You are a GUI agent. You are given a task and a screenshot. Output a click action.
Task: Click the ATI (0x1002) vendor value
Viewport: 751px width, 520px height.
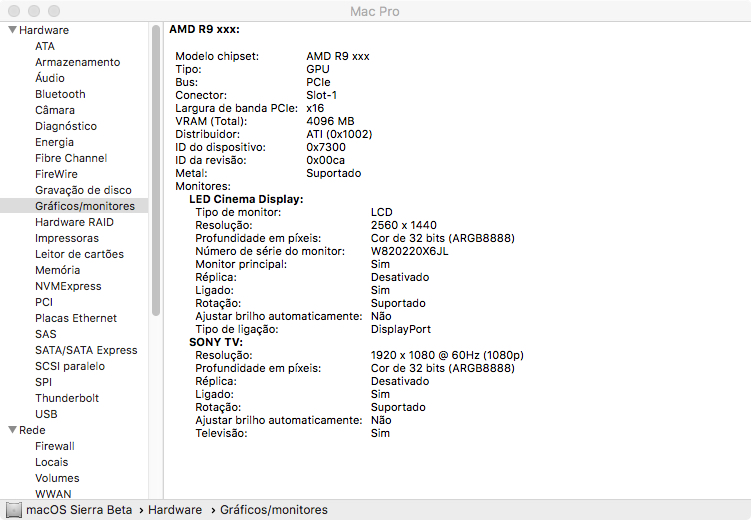point(339,134)
